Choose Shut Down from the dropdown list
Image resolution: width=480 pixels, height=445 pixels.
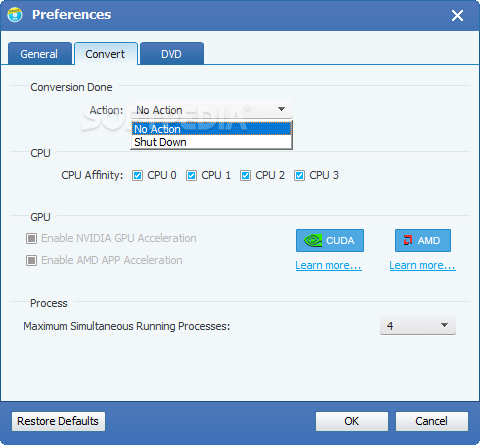pyautogui.click(x=212, y=142)
